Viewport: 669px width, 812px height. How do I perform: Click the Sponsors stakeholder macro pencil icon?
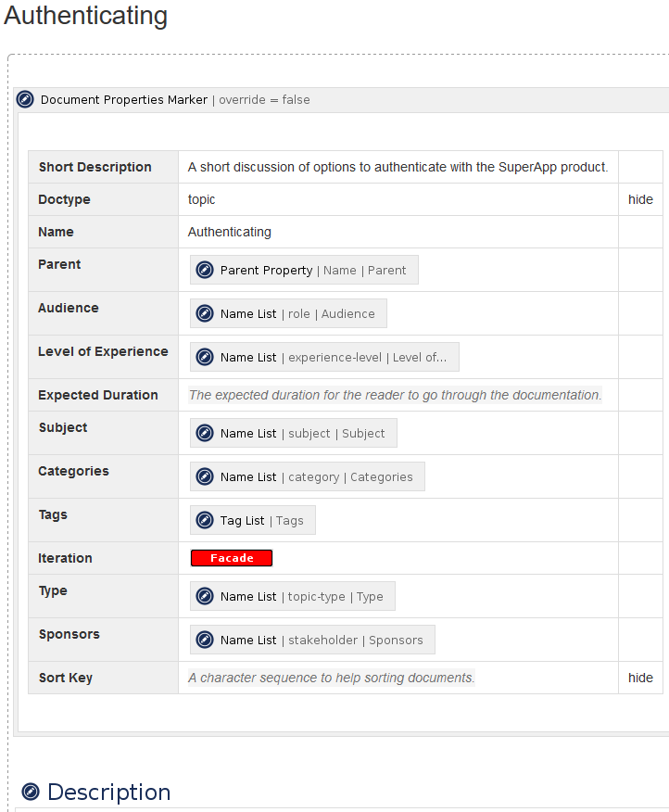(x=205, y=641)
